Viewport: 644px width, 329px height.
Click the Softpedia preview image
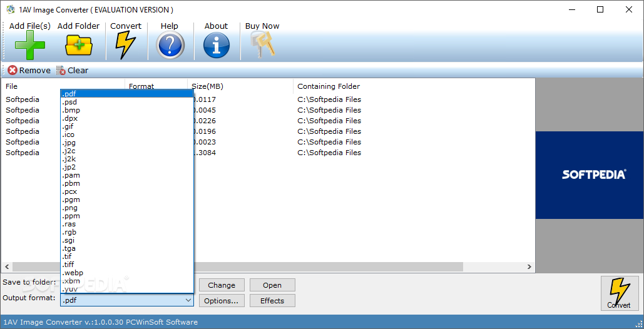pos(590,175)
